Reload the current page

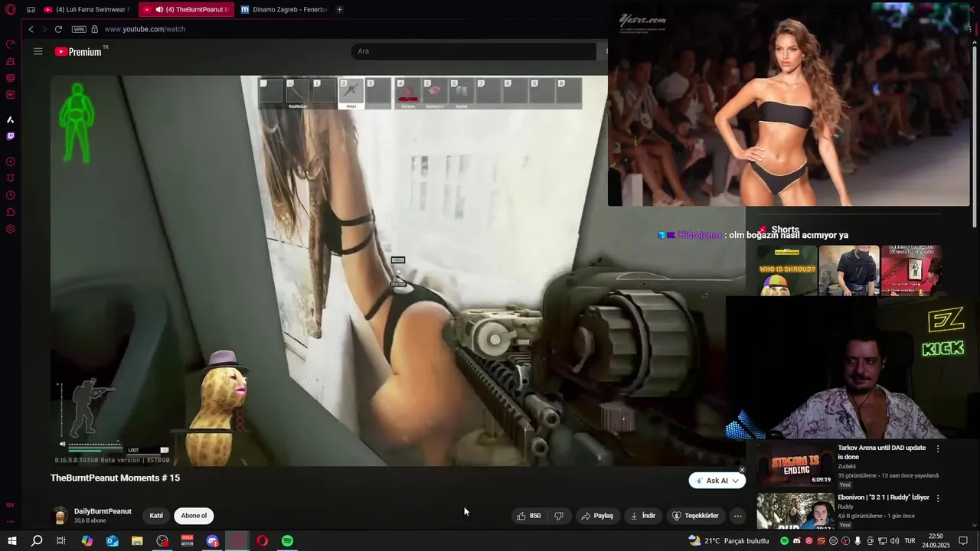coord(58,29)
